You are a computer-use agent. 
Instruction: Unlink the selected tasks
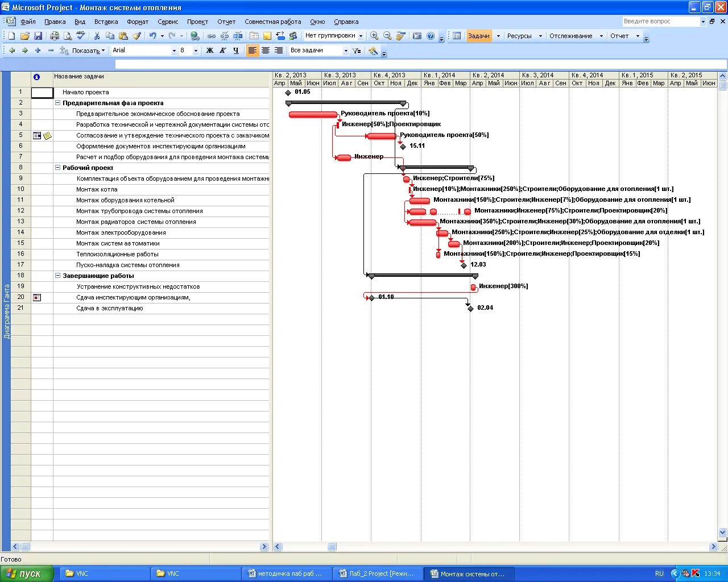tap(224, 36)
